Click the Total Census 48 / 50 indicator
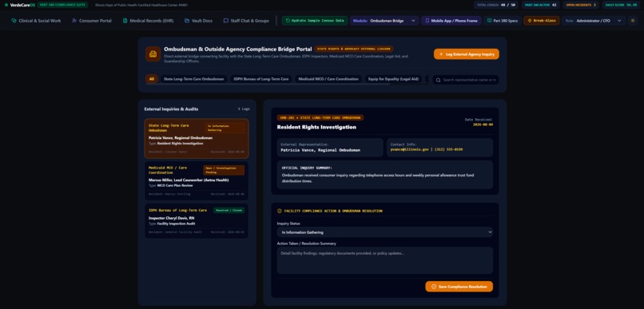 coord(496,5)
